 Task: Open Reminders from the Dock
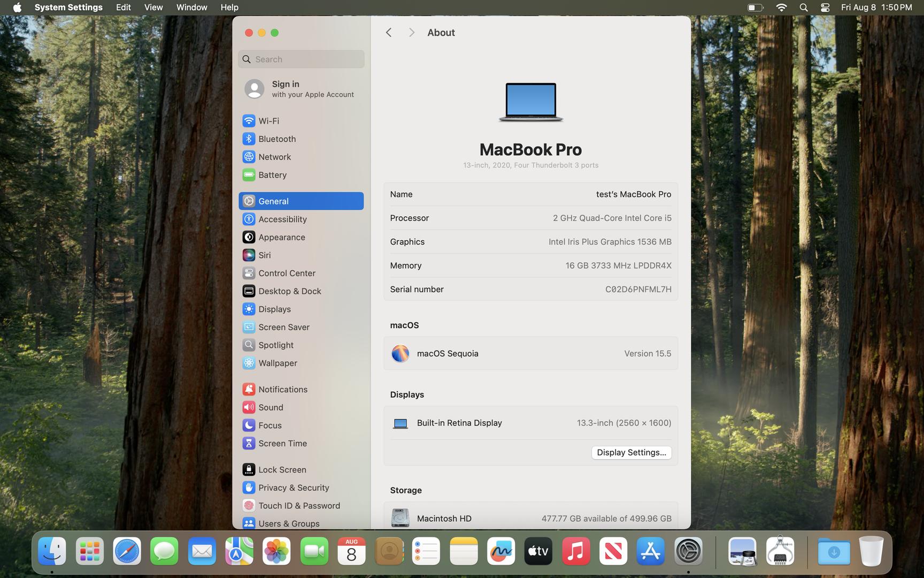(x=426, y=551)
